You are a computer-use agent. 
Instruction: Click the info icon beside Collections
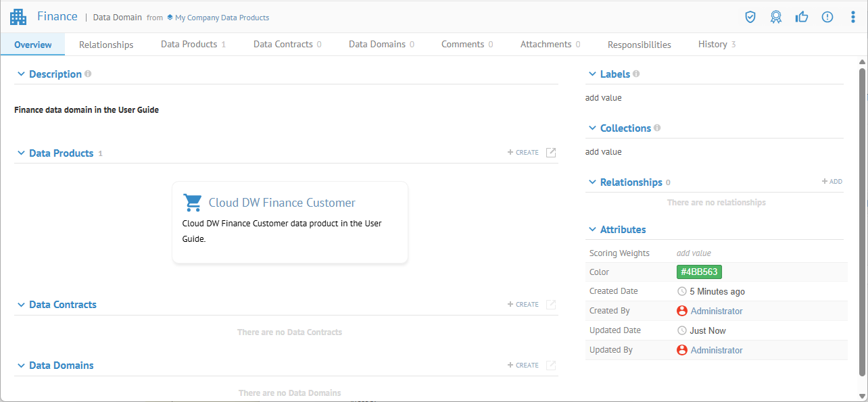657,128
